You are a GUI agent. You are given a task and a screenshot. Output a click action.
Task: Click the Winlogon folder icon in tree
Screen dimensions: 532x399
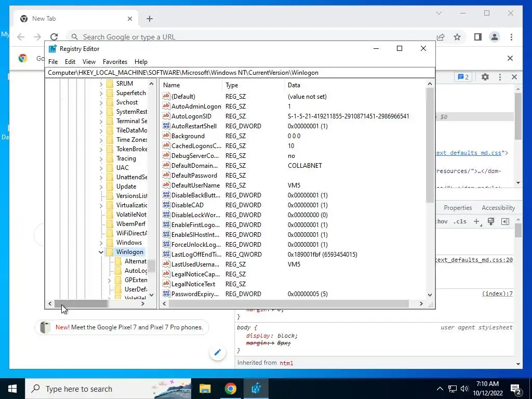click(x=110, y=252)
